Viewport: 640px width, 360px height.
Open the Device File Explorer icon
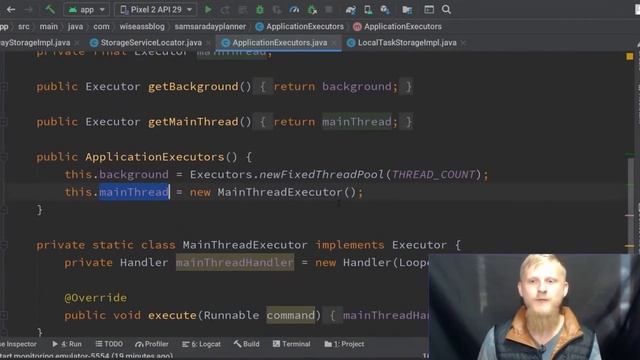(x=407, y=9)
